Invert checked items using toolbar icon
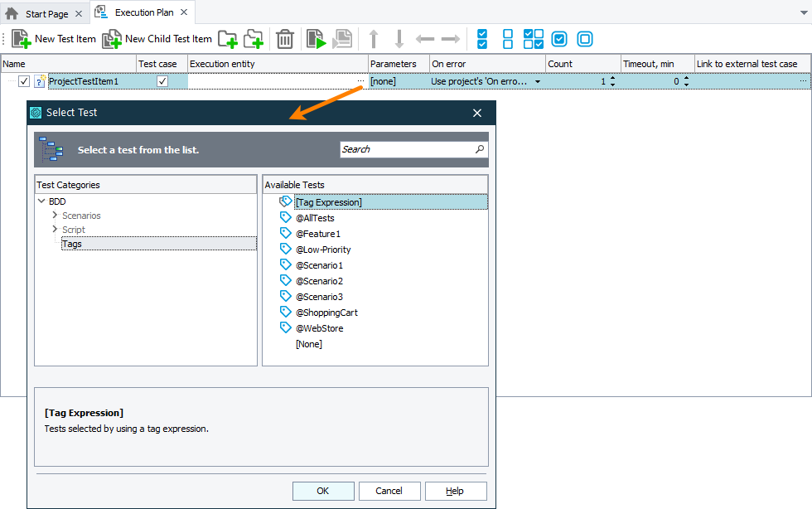The image size is (812, 509). click(x=533, y=39)
